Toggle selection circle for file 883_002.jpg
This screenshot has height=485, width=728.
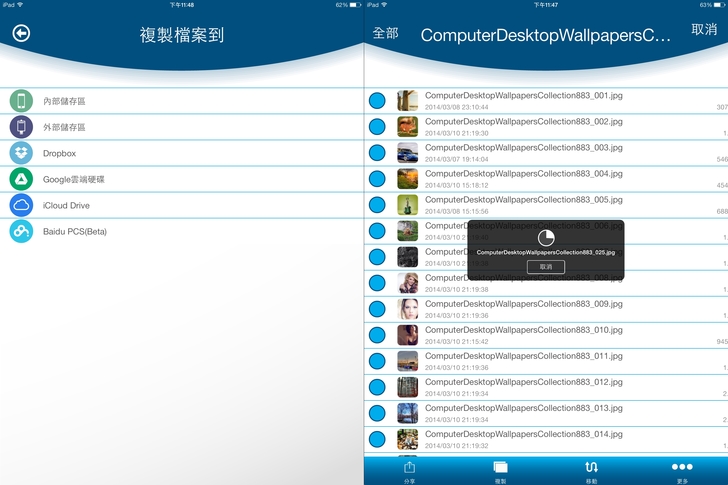pyautogui.click(x=377, y=127)
